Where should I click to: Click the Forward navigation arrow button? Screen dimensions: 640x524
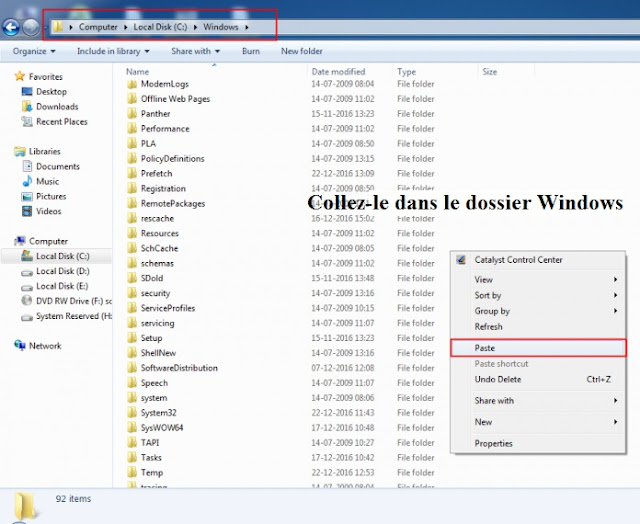point(31,27)
